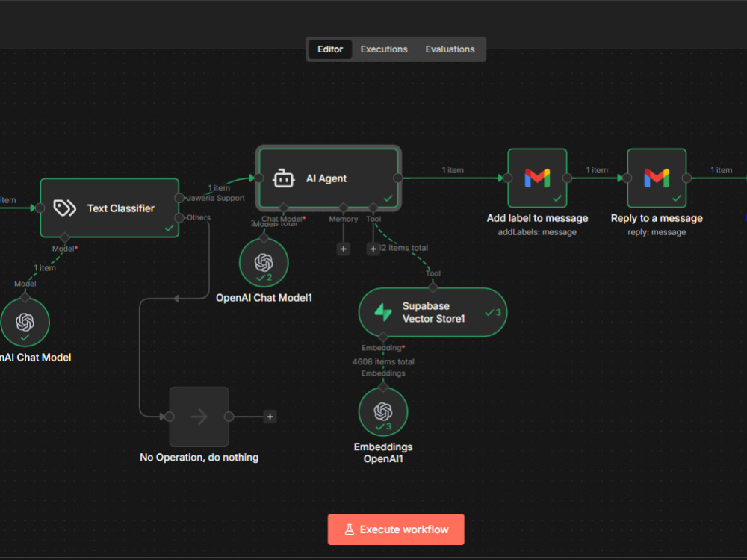
Task: Click the '4608 items total' connection label
Action: [x=383, y=362]
